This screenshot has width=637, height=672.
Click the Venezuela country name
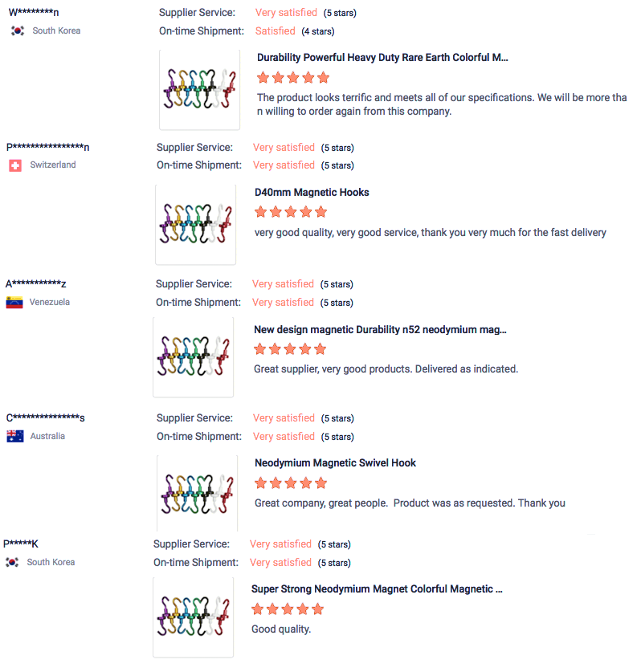[x=50, y=303]
